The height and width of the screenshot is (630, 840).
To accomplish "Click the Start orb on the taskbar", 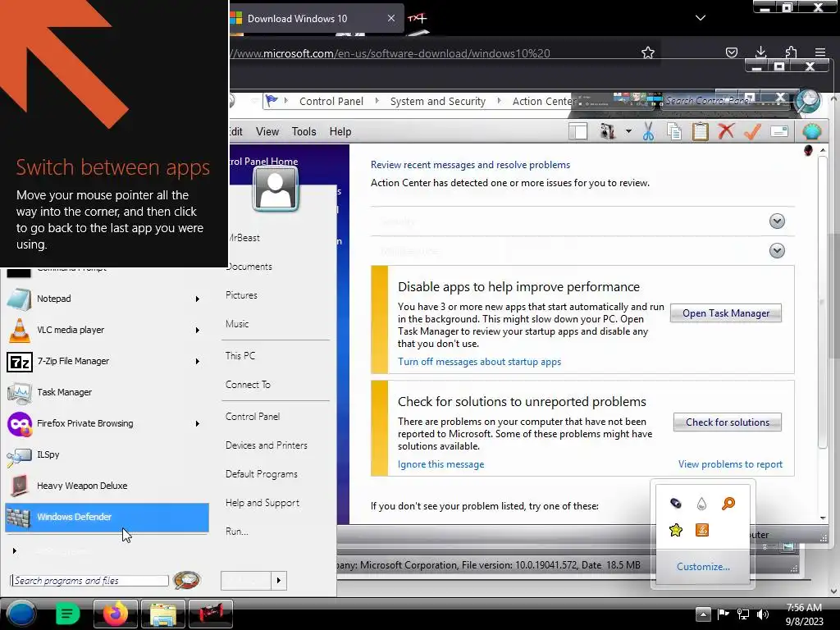I will (21, 614).
